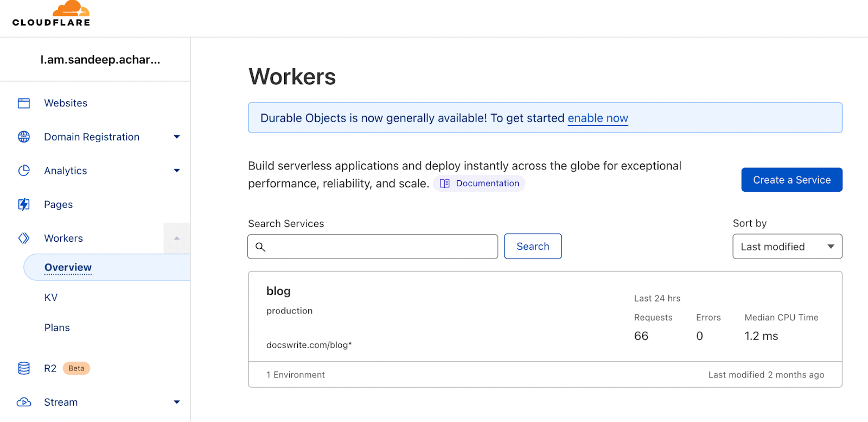Open Domain Registration in the sidebar
This screenshot has height=422, width=868.
[x=92, y=137]
